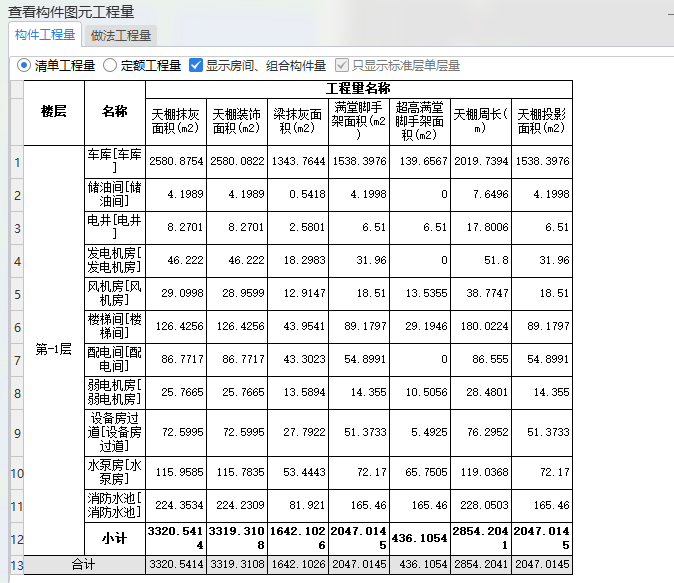Click cell value 2580.0822 in 车库 row
Image resolution: width=674 pixels, height=583 pixels.
(x=237, y=162)
